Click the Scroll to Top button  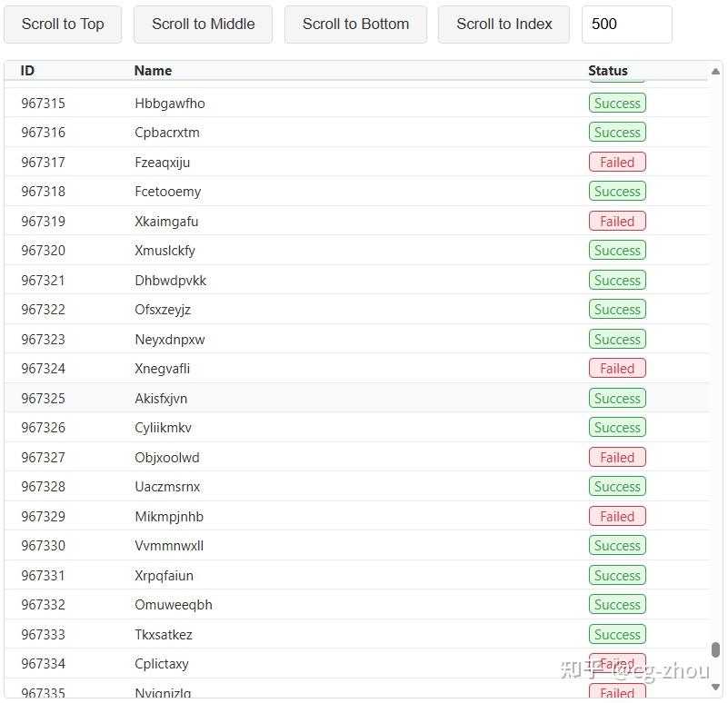[x=63, y=25]
